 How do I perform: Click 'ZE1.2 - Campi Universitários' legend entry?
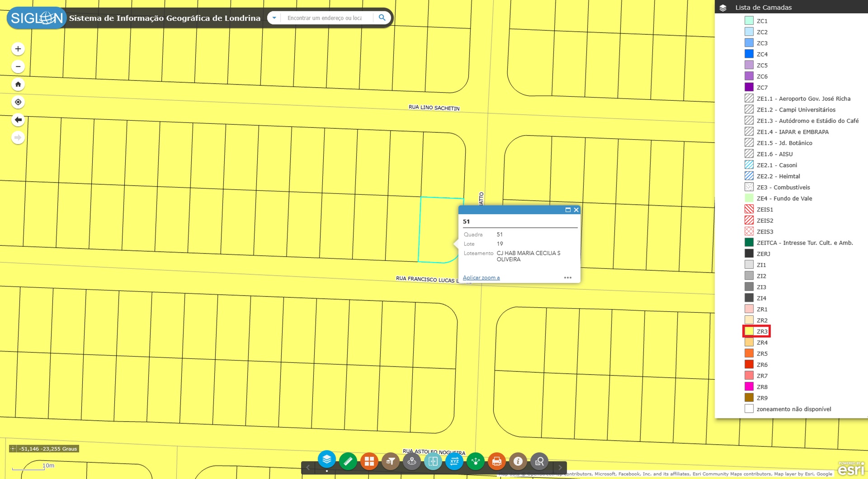coord(796,110)
